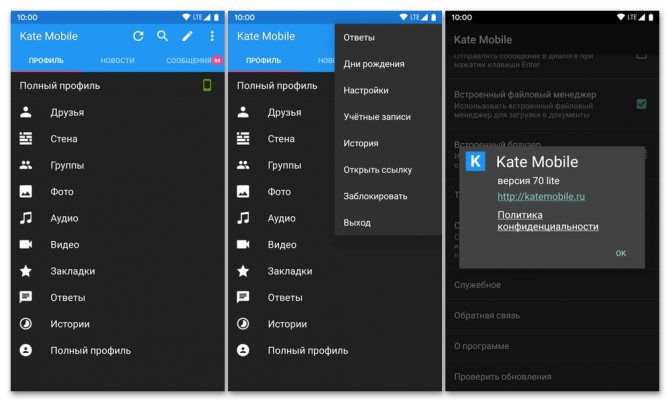
Task: Confirm the about dialog with OK
Action: click(x=621, y=253)
